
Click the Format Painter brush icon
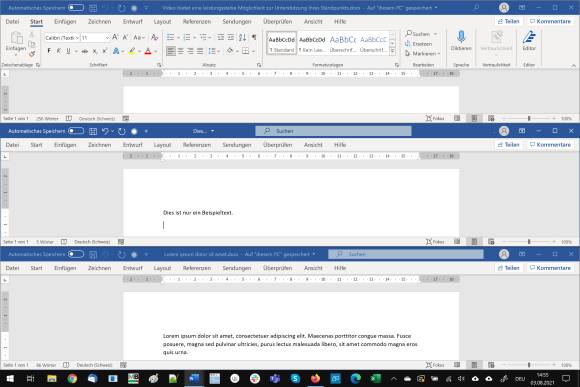click(x=32, y=54)
